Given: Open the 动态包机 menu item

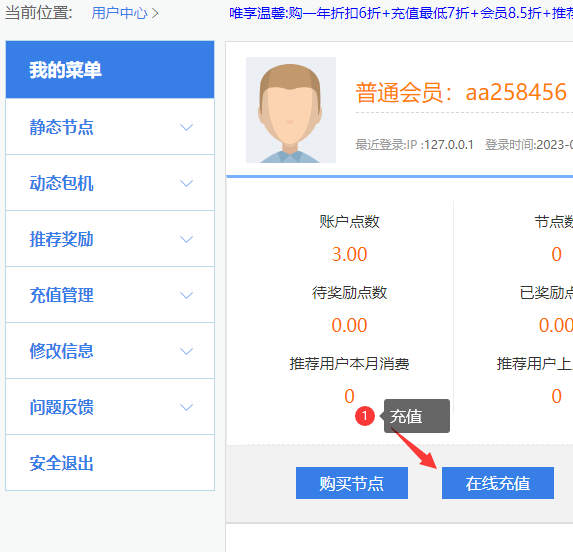Looking at the screenshot, I should (x=110, y=183).
